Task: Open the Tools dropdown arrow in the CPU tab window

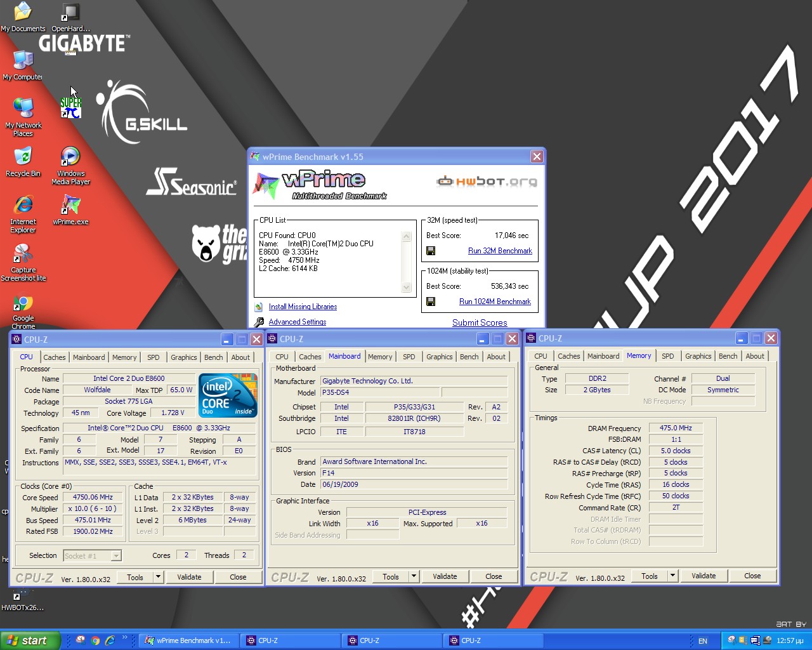Action: tap(159, 577)
